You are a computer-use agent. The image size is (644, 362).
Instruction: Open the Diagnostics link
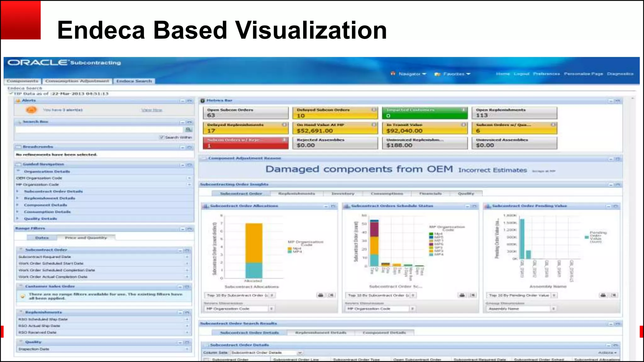(x=620, y=74)
